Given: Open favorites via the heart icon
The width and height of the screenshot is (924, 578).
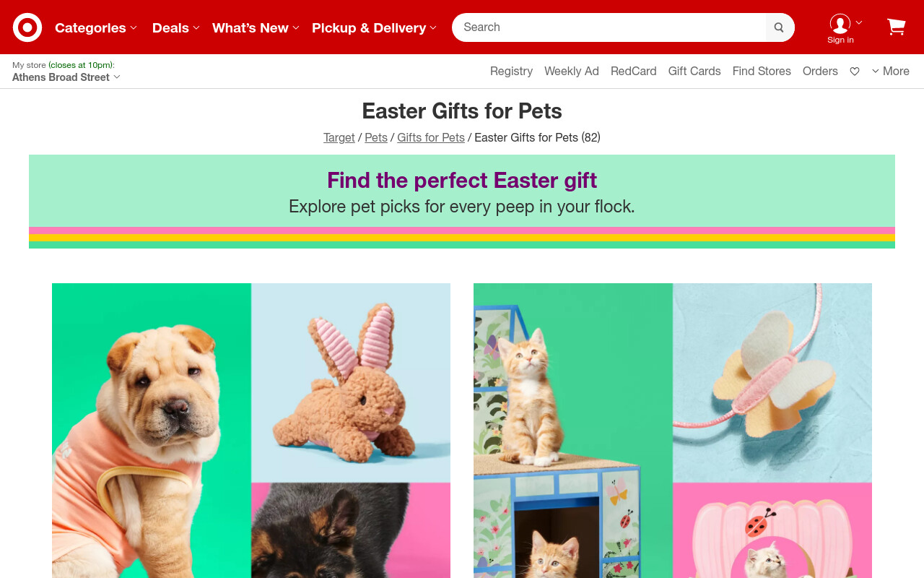Looking at the screenshot, I should coord(855,72).
